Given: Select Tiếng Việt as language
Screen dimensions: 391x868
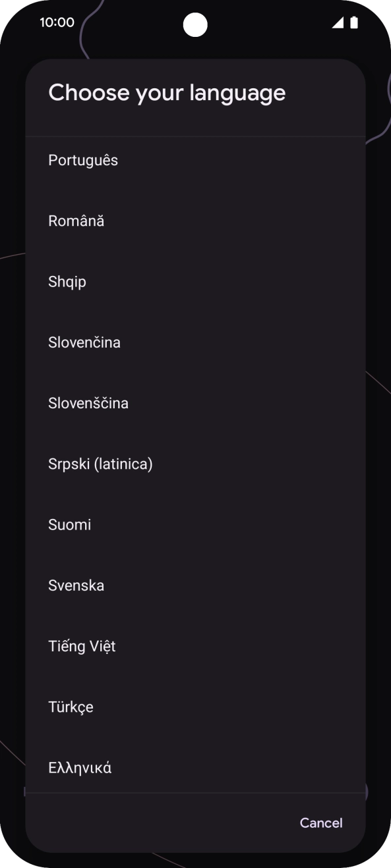Looking at the screenshot, I should pos(195,645).
